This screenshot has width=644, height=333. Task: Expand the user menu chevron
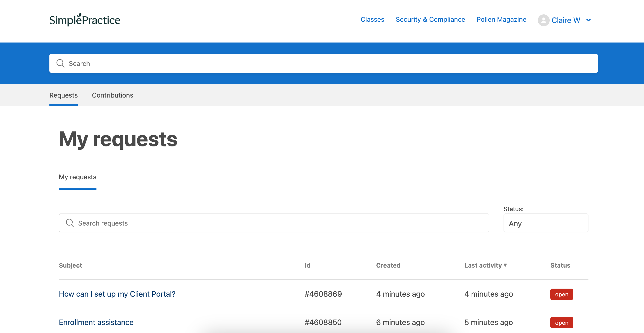pos(588,20)
